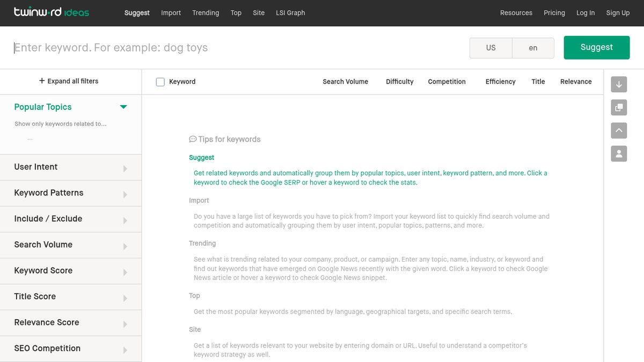Switch to the Trending tab

tap(206, 13)
